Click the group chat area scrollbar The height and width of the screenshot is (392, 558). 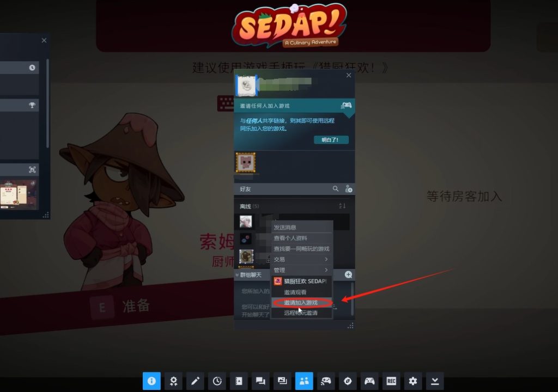click(x=352, y=299)
